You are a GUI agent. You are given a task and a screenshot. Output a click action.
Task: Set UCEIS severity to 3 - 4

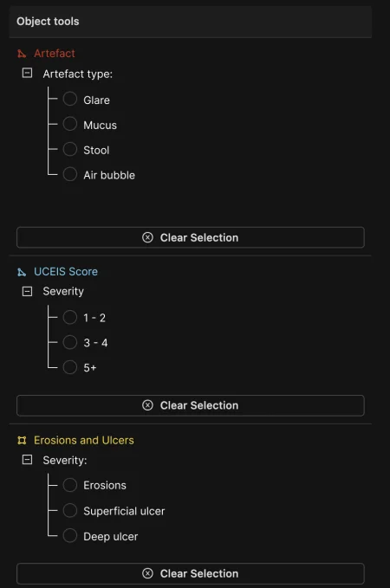point(70,342)
